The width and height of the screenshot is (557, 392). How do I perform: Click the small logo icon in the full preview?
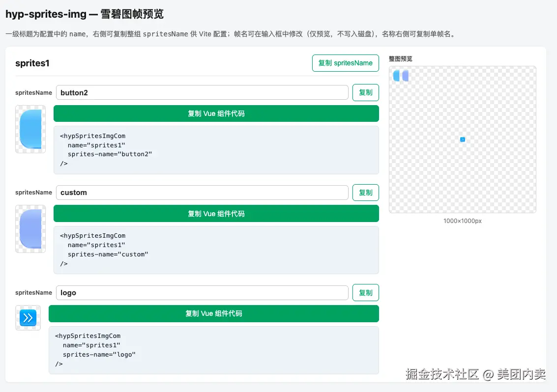tap(463, 140)
